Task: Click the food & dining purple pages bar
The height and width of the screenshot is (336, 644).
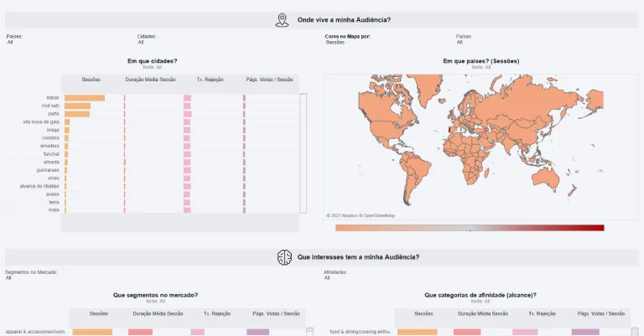Action: pyautogui.click(x=585, y=332)
